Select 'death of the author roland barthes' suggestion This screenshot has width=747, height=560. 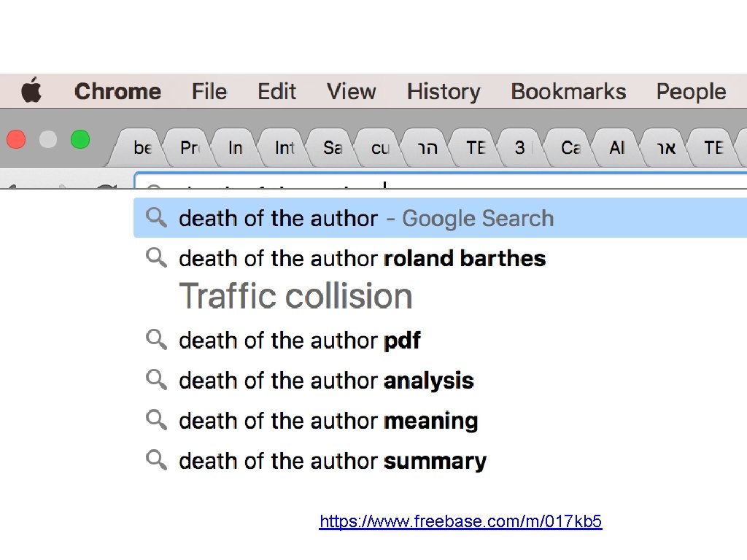pyautogui.click(x=362, y=258)
